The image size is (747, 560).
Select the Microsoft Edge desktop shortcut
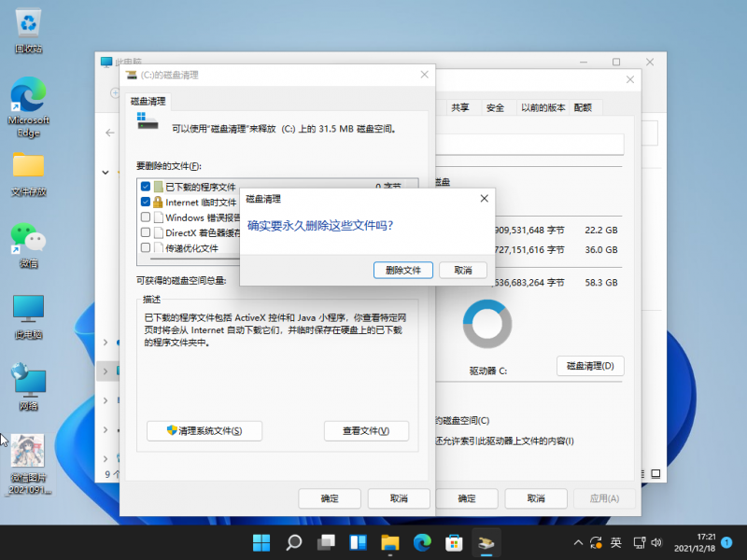28,107
